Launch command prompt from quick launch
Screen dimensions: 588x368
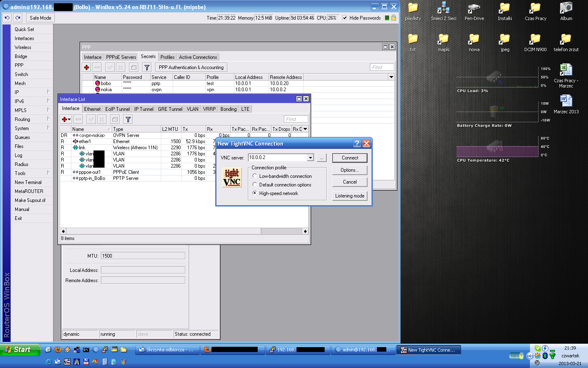[x=86, y=350]
